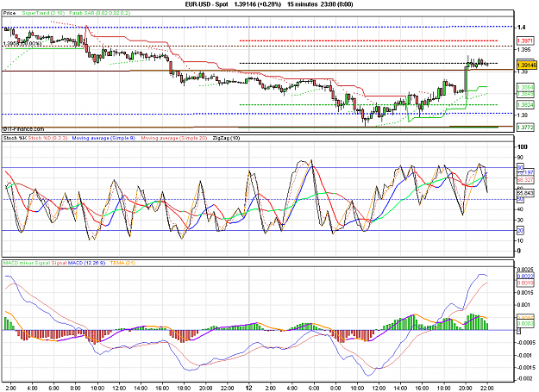Click the 0.0015 MACD axis label

(x=525, y=293)
